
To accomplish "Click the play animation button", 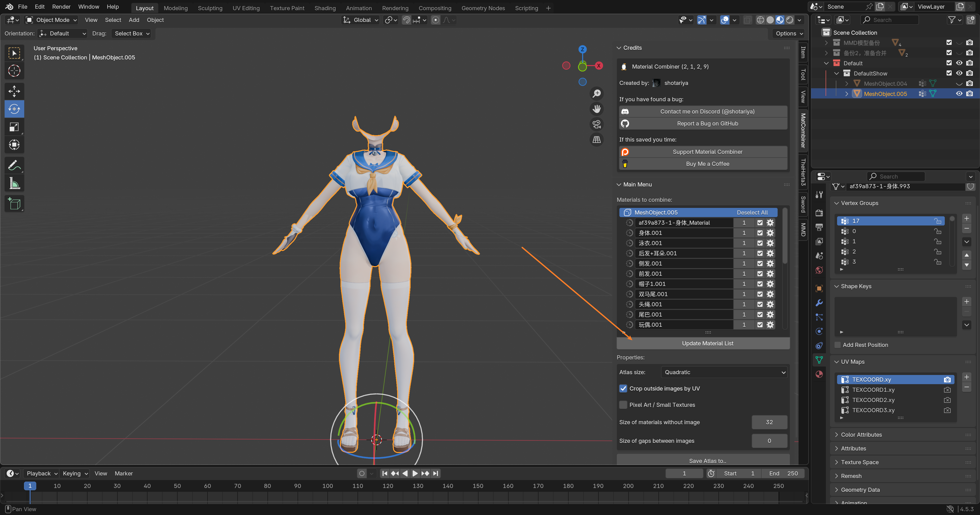I will click(415, 473).
